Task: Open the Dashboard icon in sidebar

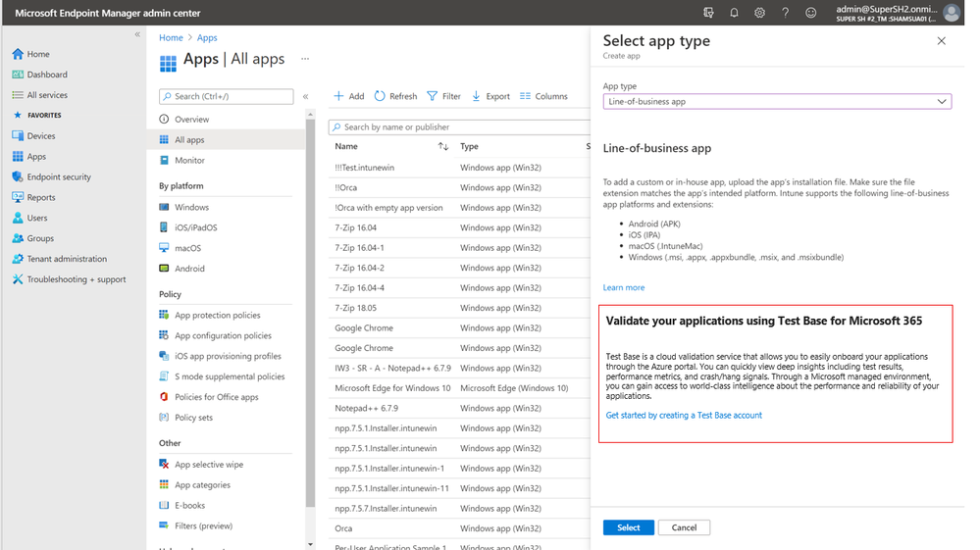Action: 18,75
